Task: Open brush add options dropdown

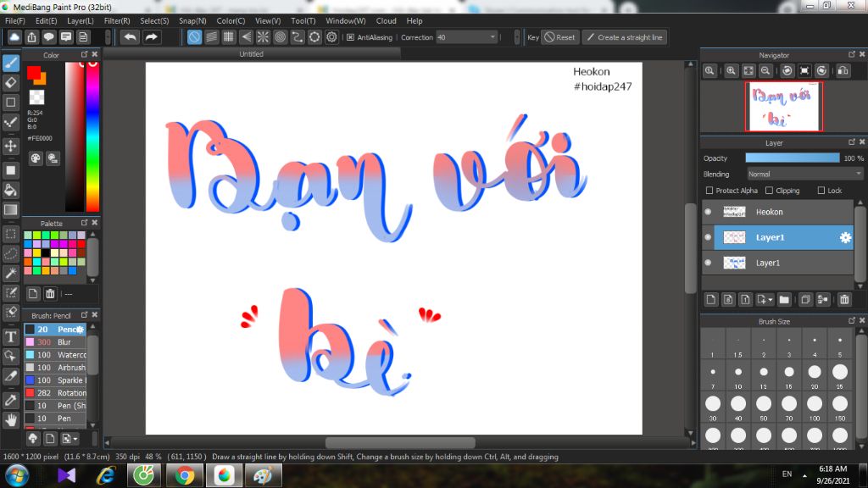Action: pos(70,439)
